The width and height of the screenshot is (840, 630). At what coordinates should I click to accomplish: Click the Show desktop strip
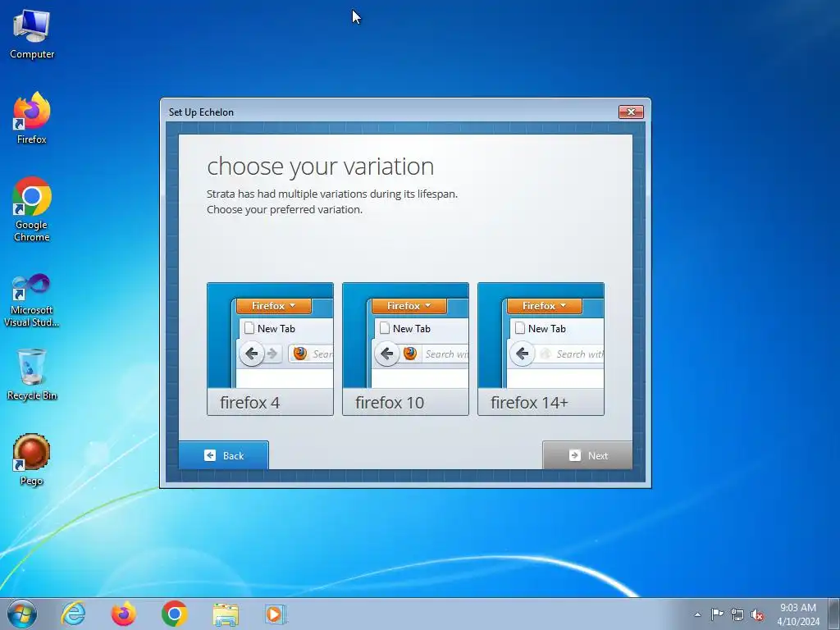tap(834, 614)
